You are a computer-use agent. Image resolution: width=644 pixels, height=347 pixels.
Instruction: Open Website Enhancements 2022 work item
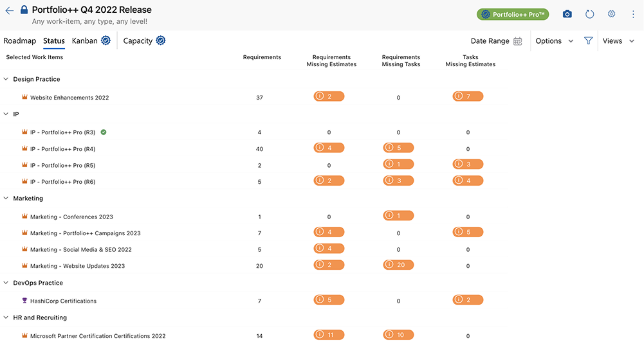(x=69, y=98)
